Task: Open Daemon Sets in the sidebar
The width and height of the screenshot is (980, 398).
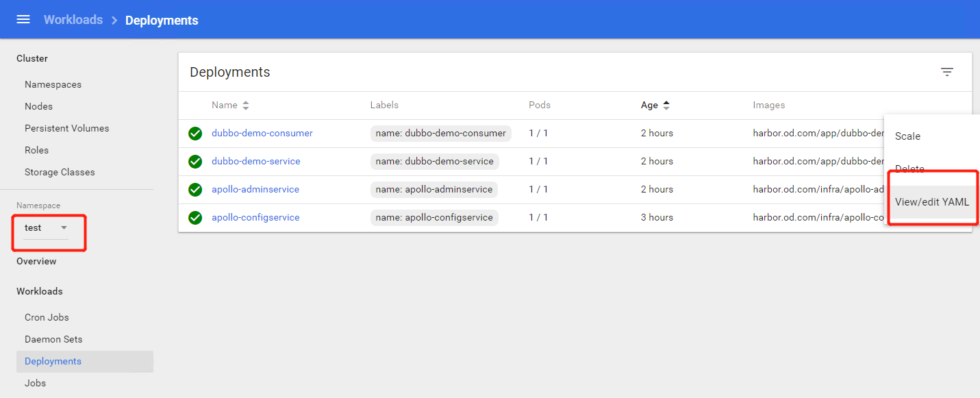Action: pyautogui.click(x=53, y=340)
